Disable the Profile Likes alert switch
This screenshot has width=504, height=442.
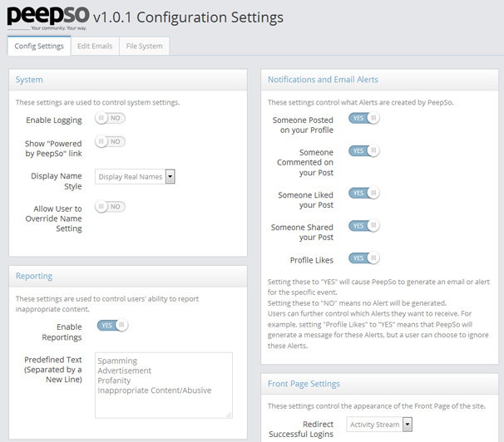pyautogui.click(x=363, y=258)
